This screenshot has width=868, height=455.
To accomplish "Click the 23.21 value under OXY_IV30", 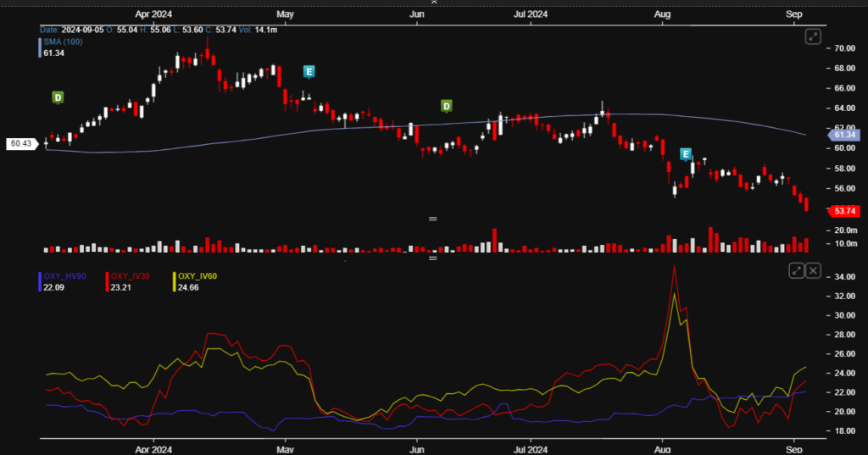I will tap(120, 287).
